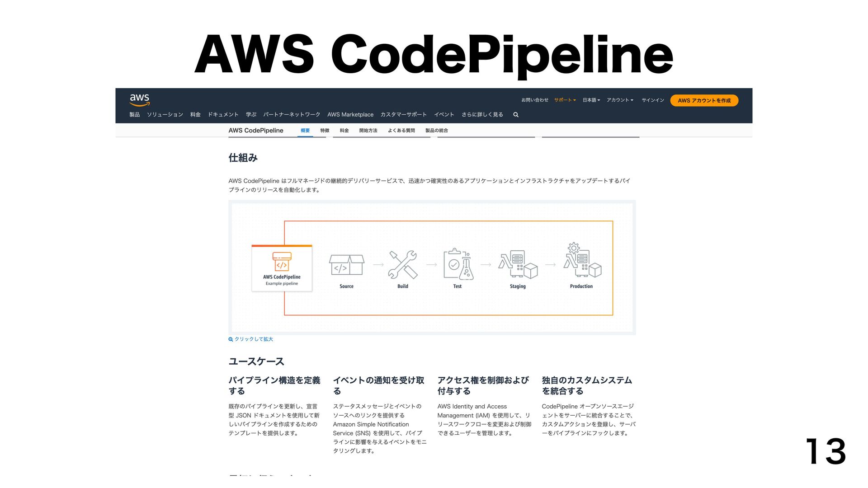Open the イベント menu
The width and height of the screenshot is (868, 488).
click(444, 115)
